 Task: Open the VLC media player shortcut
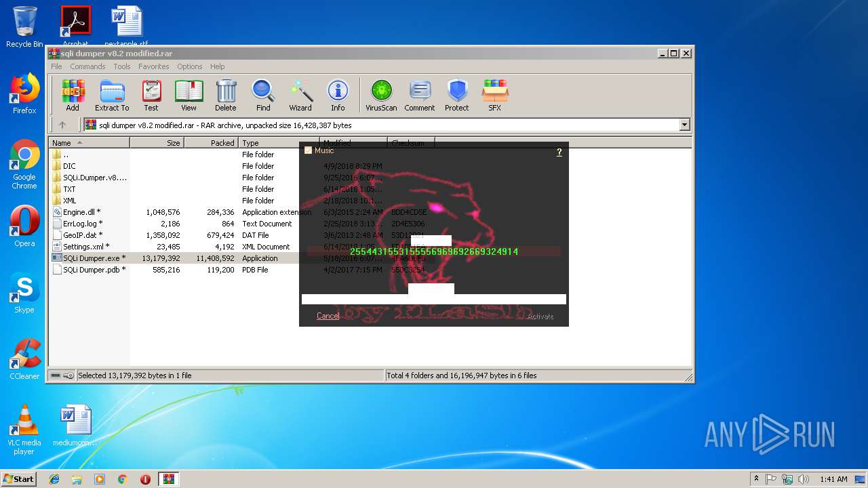click(24, 430)
